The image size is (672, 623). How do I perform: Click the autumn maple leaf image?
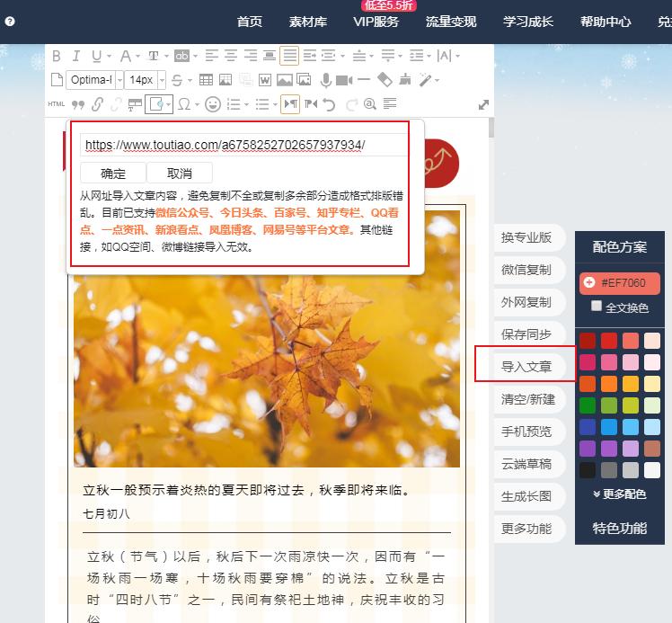point(267,339)
